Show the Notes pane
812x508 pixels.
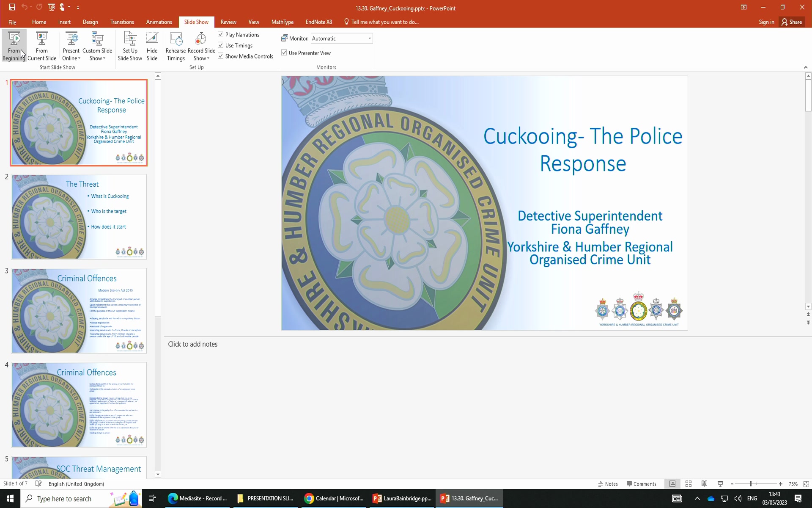tap(608, 483)
